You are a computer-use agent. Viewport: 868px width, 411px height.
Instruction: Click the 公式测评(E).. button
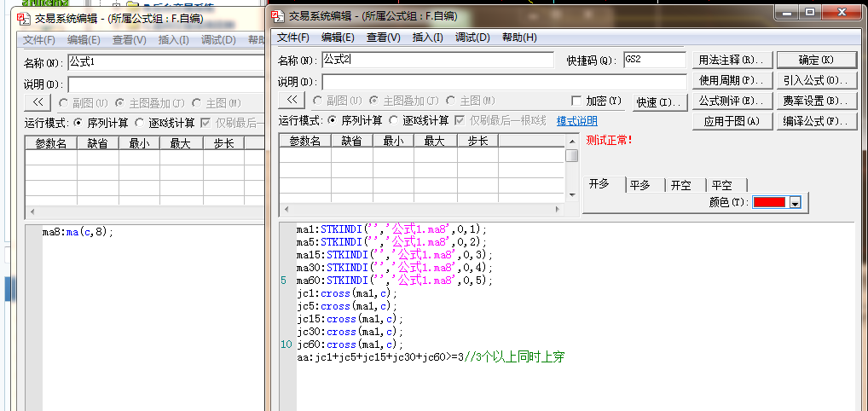coord(732,101)
